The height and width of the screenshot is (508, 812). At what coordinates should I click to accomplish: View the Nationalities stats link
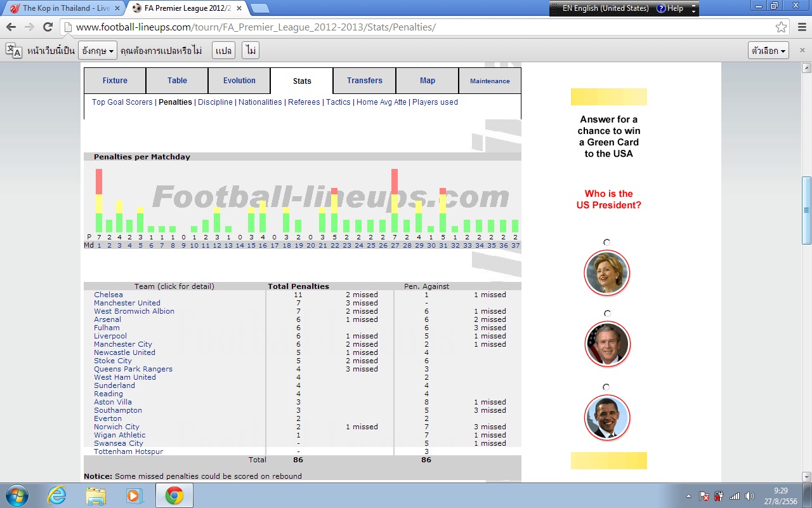[260, 102]
